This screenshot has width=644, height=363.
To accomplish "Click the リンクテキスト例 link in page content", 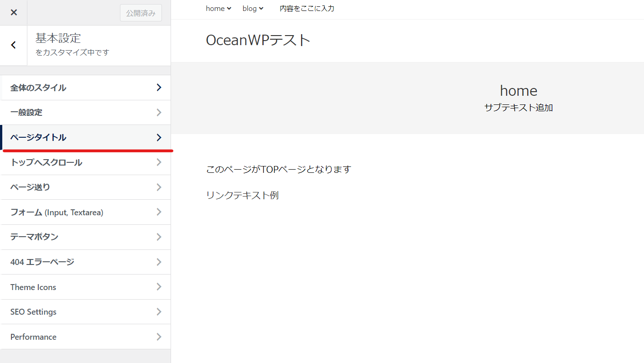I will (242, 195).
